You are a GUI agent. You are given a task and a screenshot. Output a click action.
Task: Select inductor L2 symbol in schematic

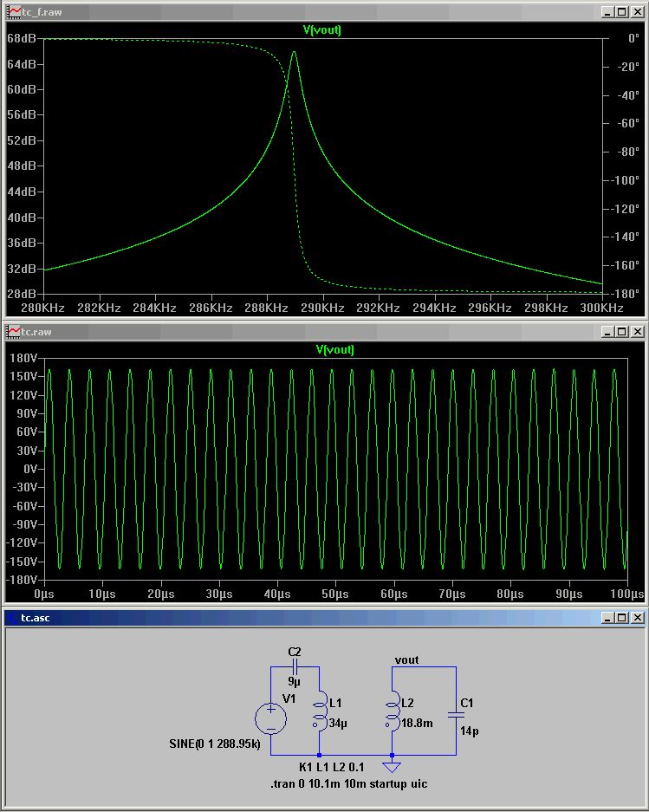pos(393,711)
